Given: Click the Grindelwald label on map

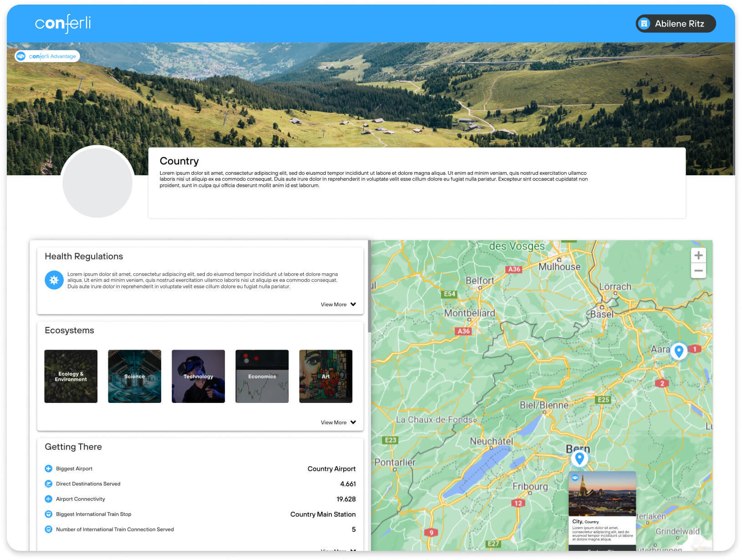Looking at the screenshot, I should pyautogui.click(x=678, y=531).
